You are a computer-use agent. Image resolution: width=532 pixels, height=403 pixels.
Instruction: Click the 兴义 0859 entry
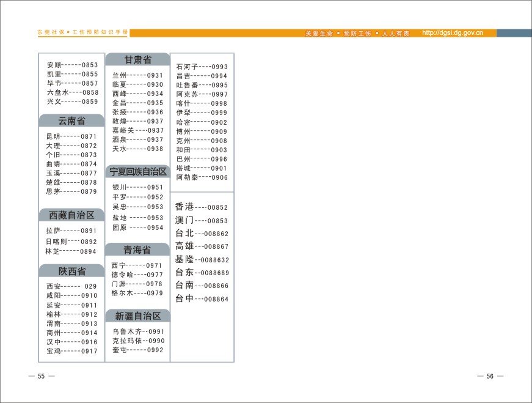(x=72, y=102)
